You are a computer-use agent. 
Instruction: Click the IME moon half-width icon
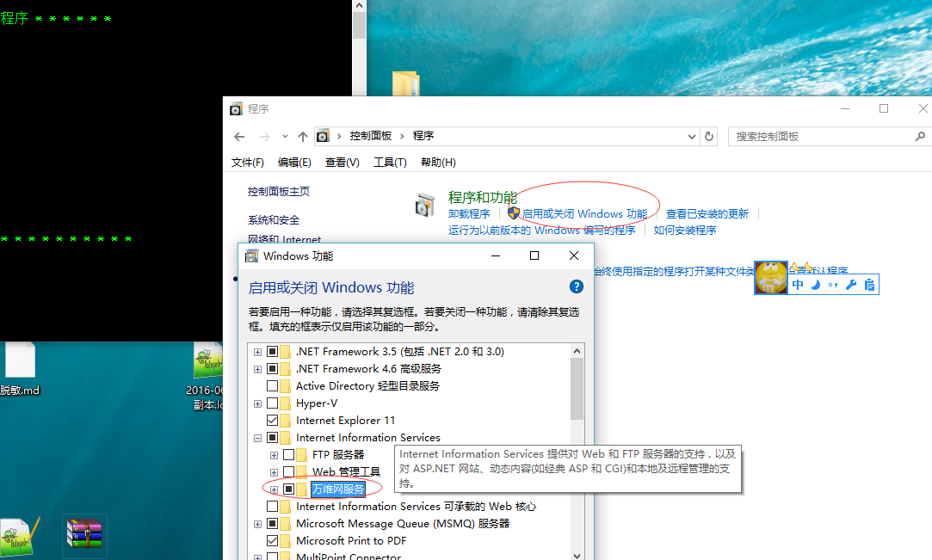coord(816,285)
